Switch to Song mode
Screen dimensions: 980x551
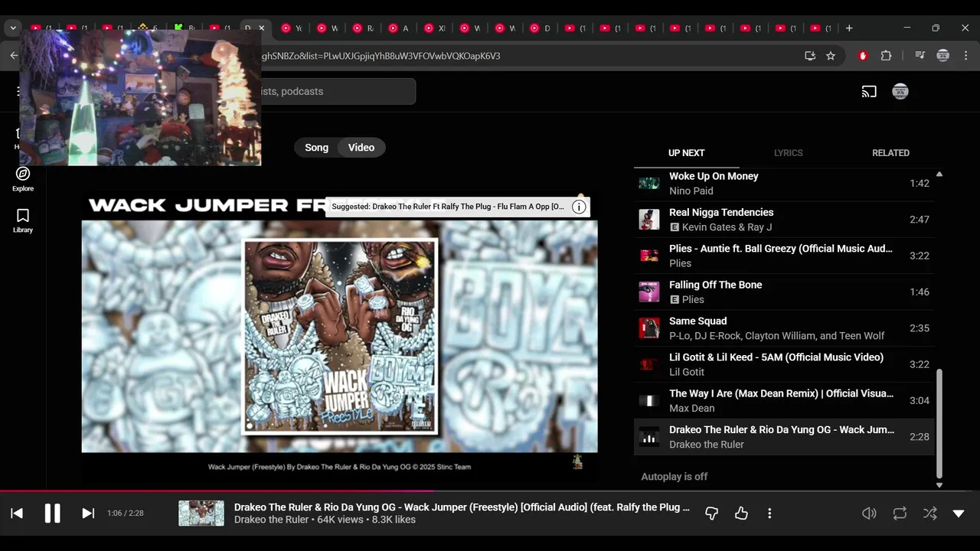coord(316,148)
